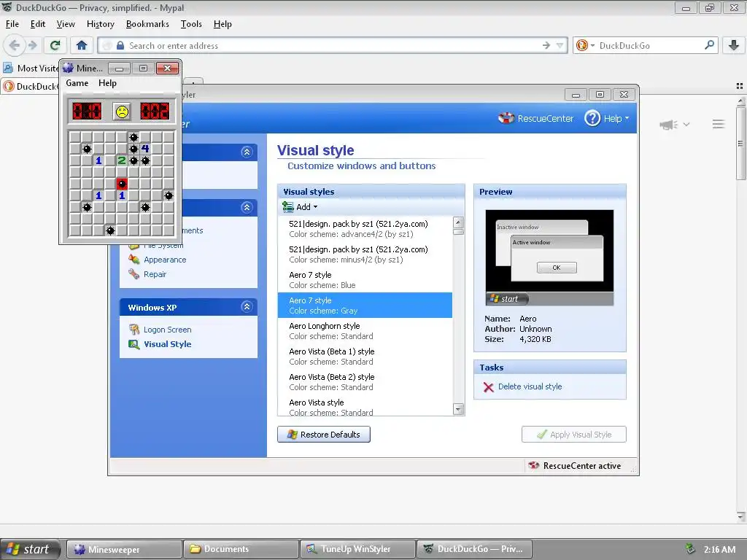Select 521|design pack advance4/2 scheme
Screen dimensions: 747x560
365,228
